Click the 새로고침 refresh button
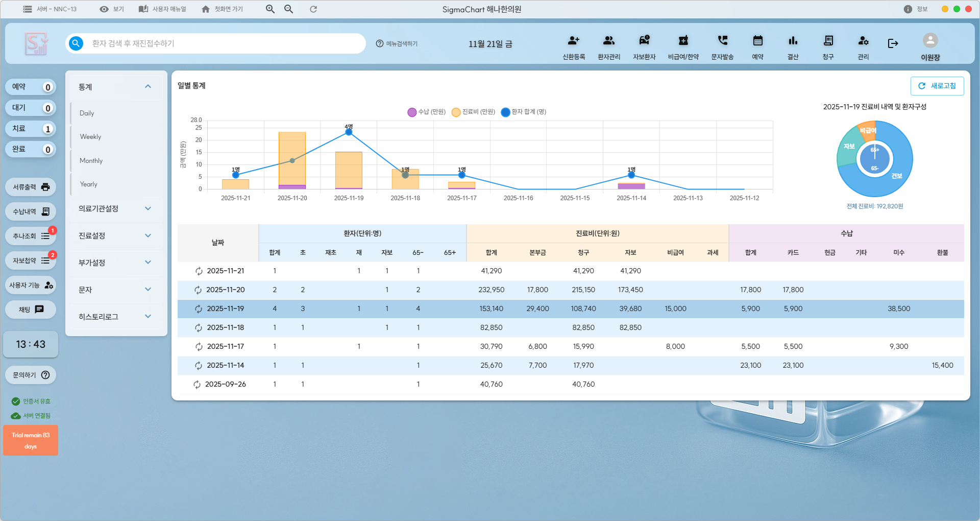The image size is (980, 521). (x=937, y=86)
